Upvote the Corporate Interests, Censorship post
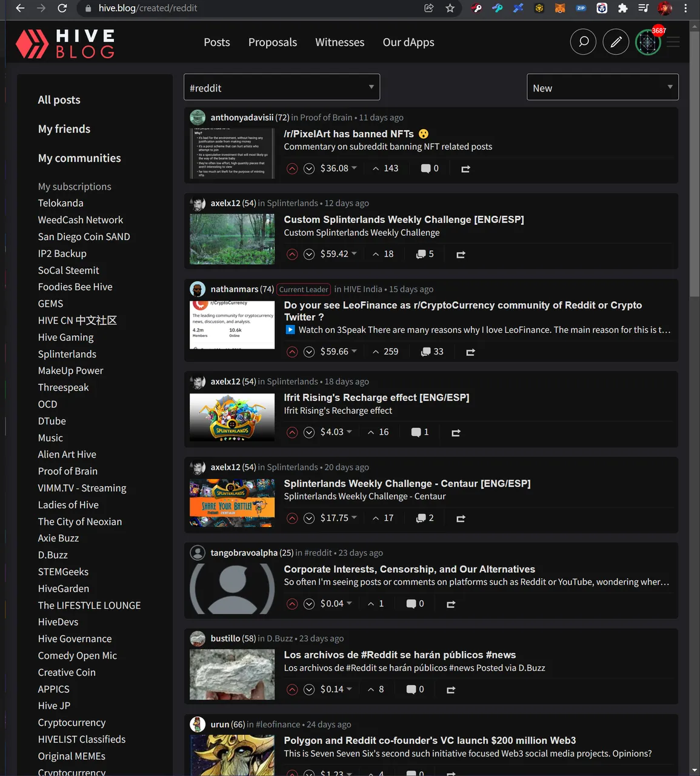This screenshot has width=700, height=776. 292,604
